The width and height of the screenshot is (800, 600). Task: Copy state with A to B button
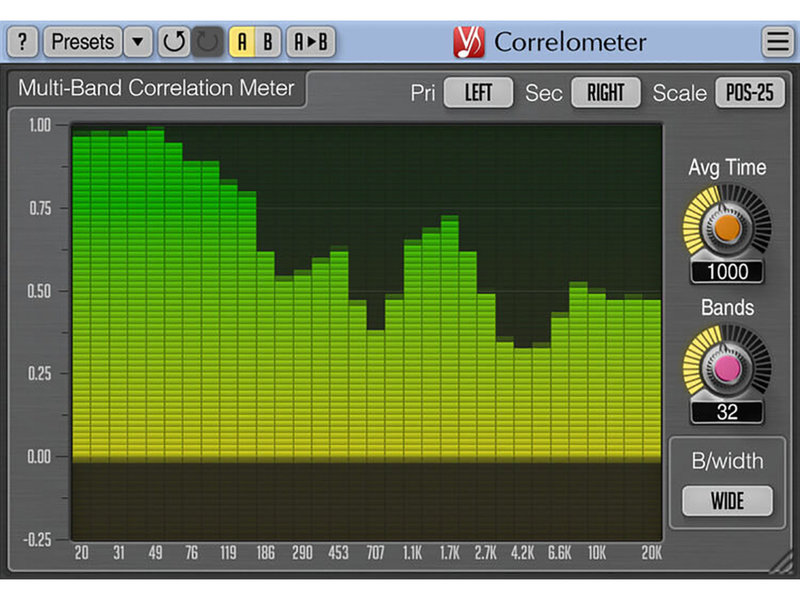[311, 42]
